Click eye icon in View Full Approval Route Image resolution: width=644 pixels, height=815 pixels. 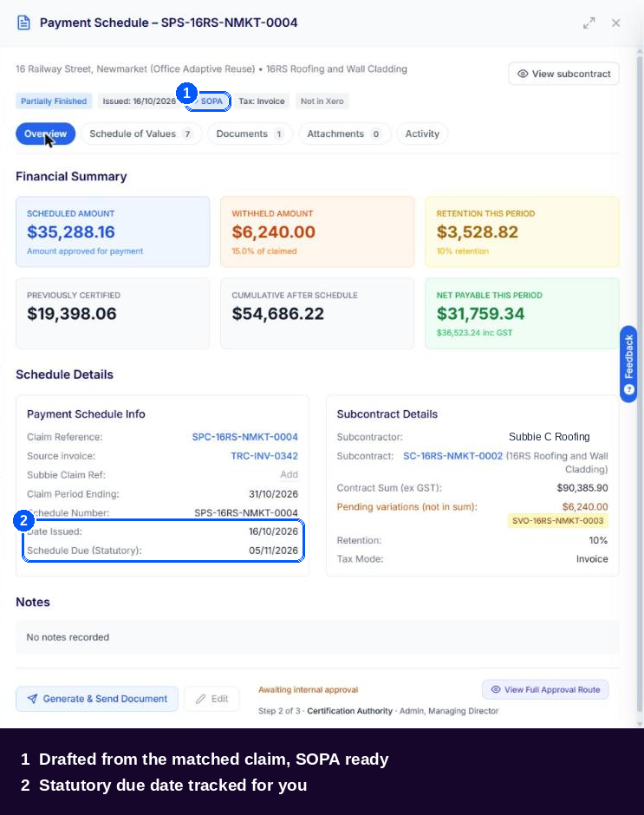(496, 690)
